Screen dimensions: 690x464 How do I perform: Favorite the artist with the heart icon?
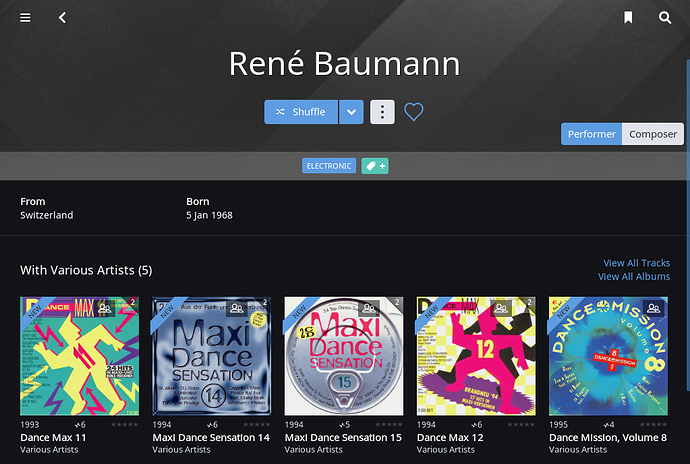coord(414,112)
